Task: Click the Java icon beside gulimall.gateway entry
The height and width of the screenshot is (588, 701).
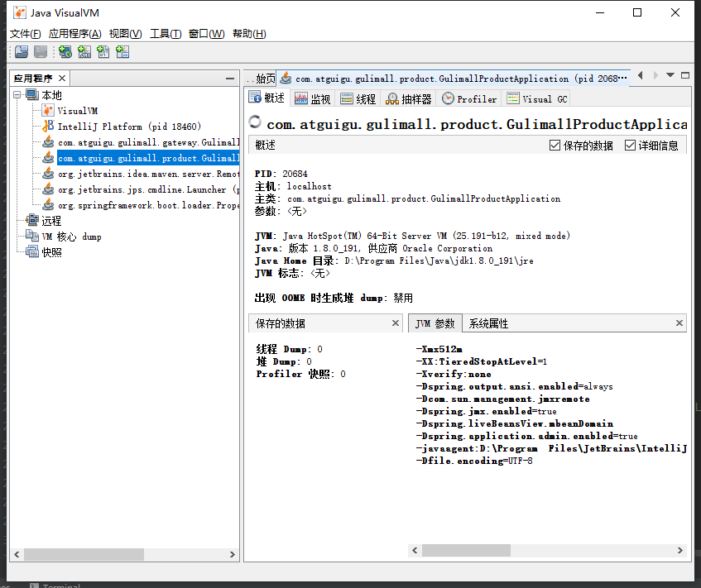Action: (x=48, y=142)
